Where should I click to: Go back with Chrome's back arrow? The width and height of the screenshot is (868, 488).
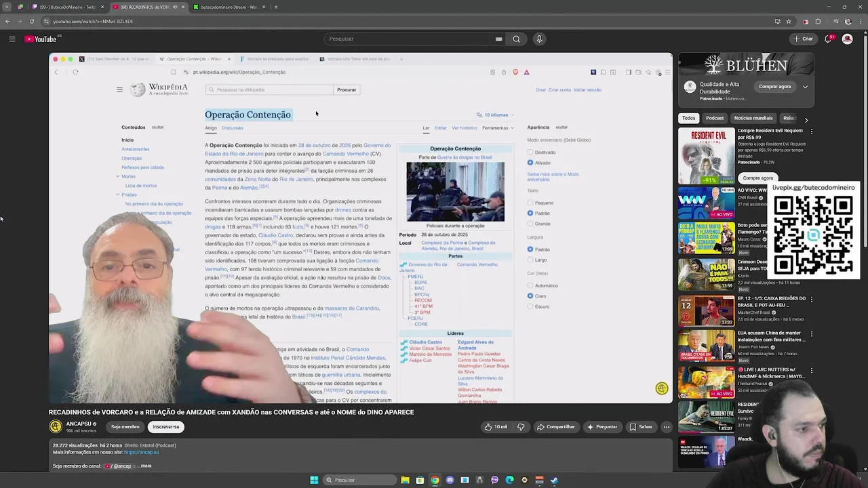(7, 21)
